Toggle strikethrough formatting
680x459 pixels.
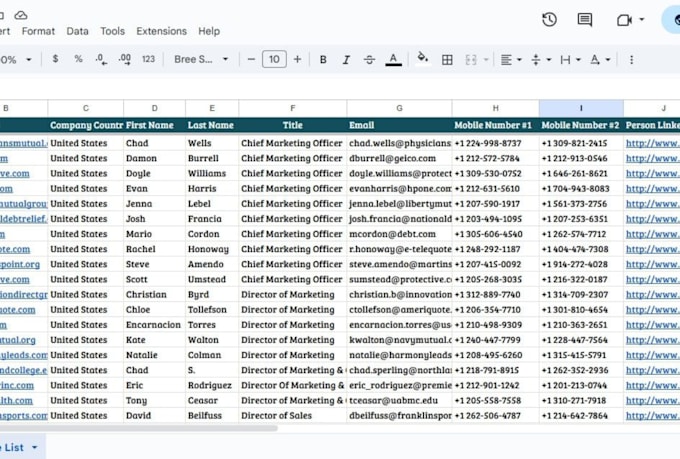[x=369, y=59]
